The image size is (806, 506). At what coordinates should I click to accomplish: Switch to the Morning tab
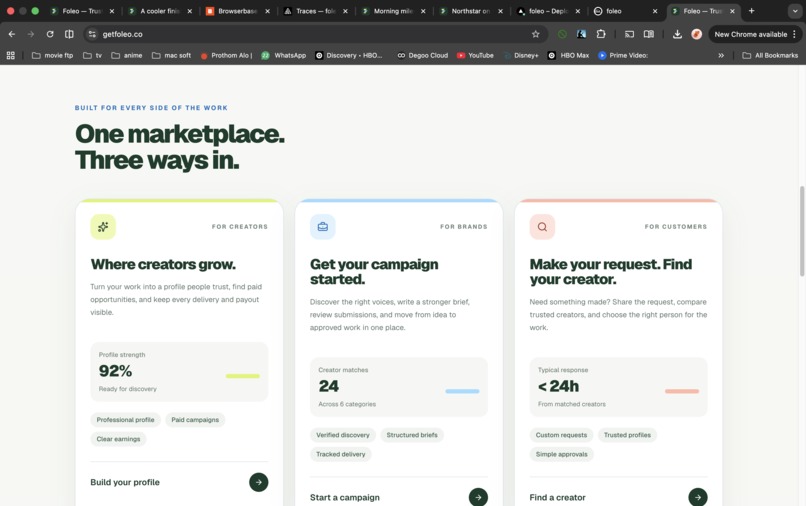tap(392, 11)
